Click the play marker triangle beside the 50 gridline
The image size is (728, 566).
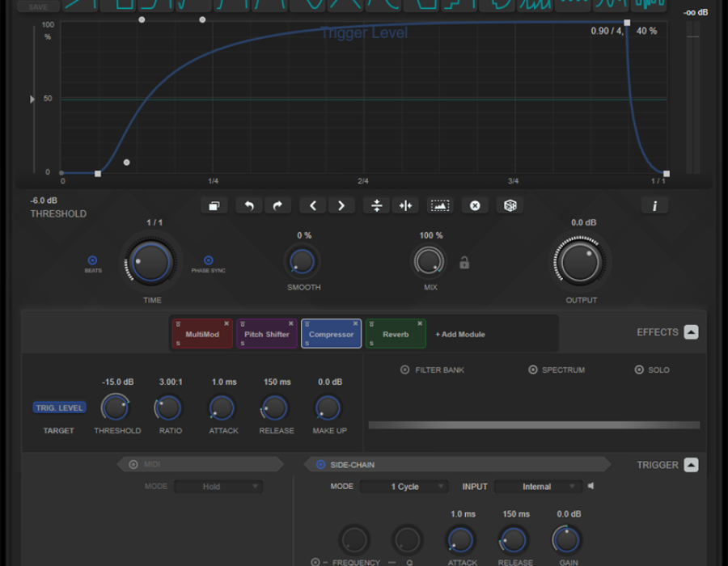pos(32,99)
